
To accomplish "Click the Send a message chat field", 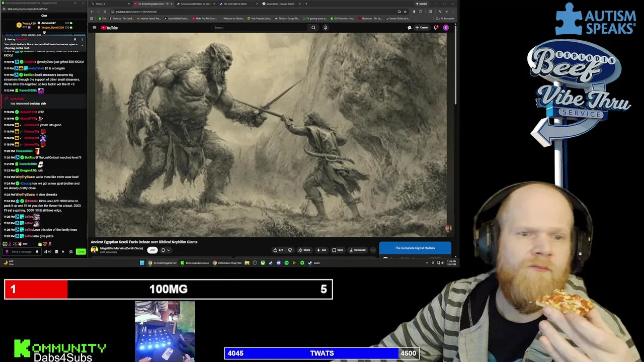I will click(x=21, y=252).
